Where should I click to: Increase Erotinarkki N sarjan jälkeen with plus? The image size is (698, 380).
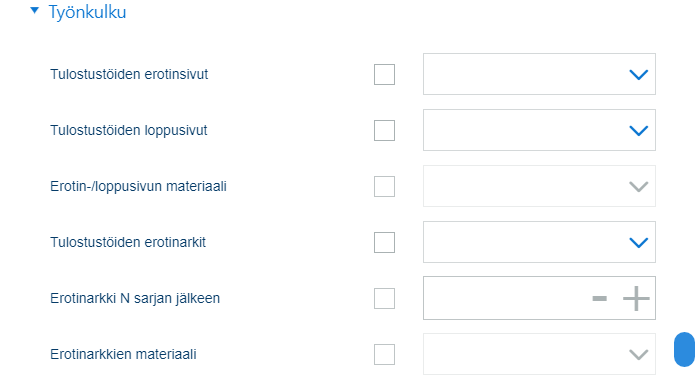pos(636,298)
